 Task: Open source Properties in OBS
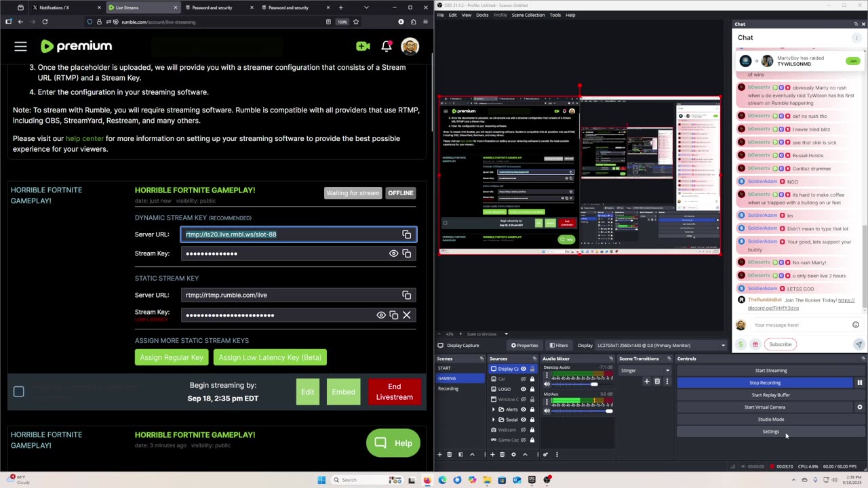525,346
